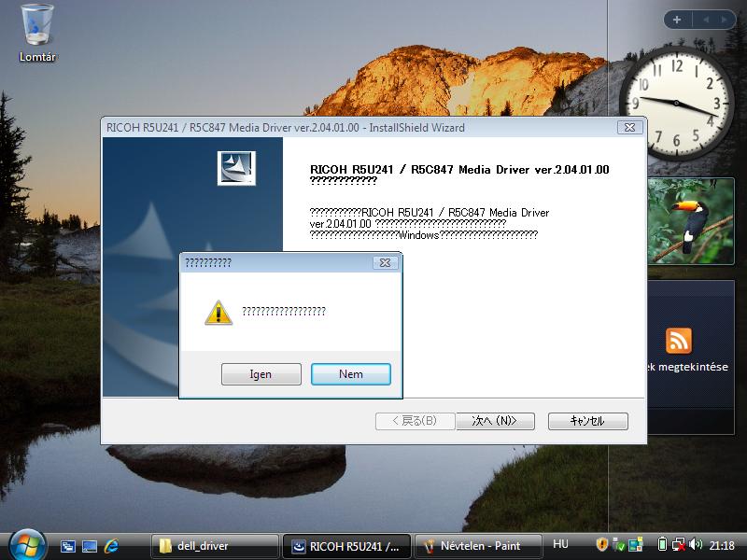This screenshot has width=747, height=560.
Task: Switch to dell_driver folder taskbar item
Action: pyautogui.click(x=217, y=546)
